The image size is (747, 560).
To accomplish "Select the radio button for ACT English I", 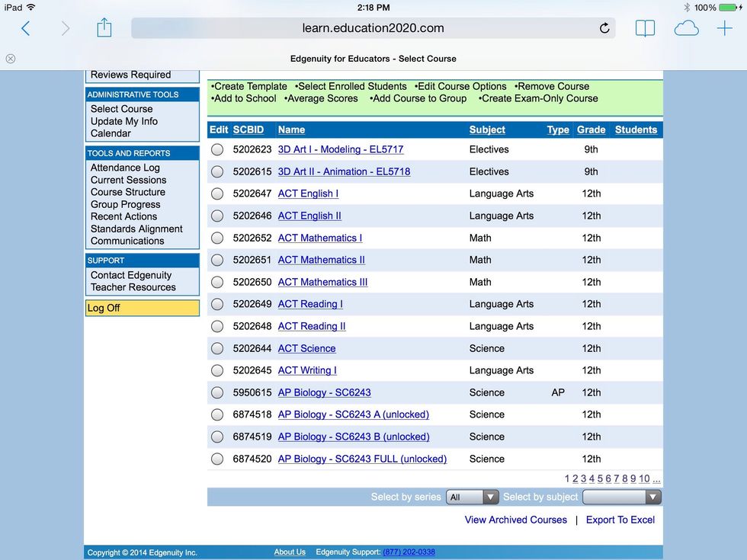I will tap(217, 194).
